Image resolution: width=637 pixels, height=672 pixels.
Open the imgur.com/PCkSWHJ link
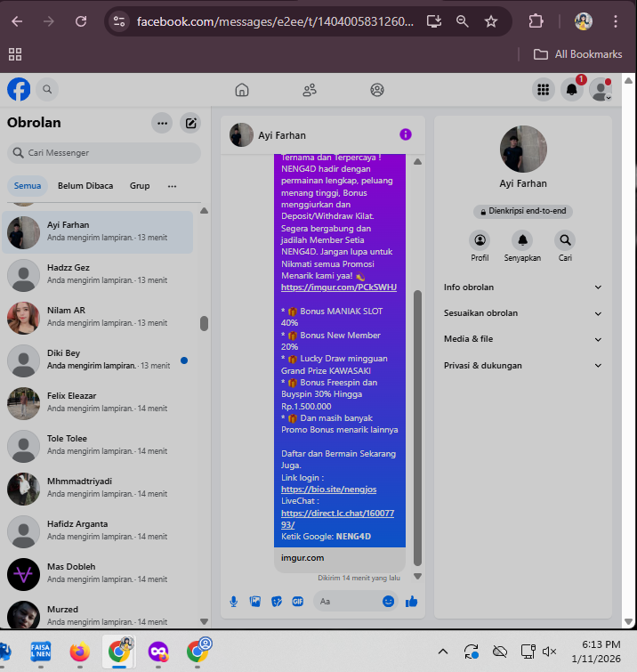point(339,287)
